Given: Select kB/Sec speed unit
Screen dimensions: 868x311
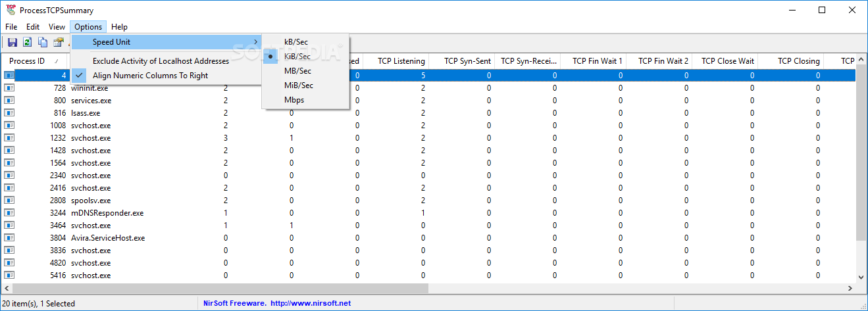Looking at the screenshot, I should coord(305,42).
